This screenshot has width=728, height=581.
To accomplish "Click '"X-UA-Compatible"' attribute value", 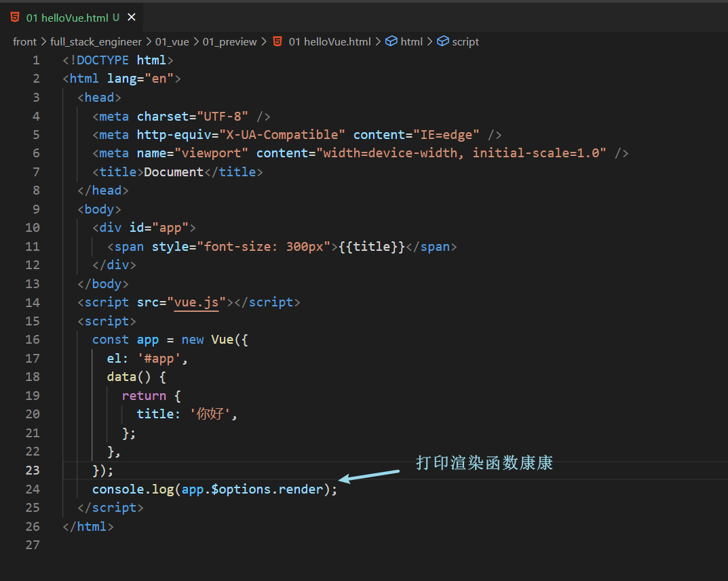I will (282, 135).
